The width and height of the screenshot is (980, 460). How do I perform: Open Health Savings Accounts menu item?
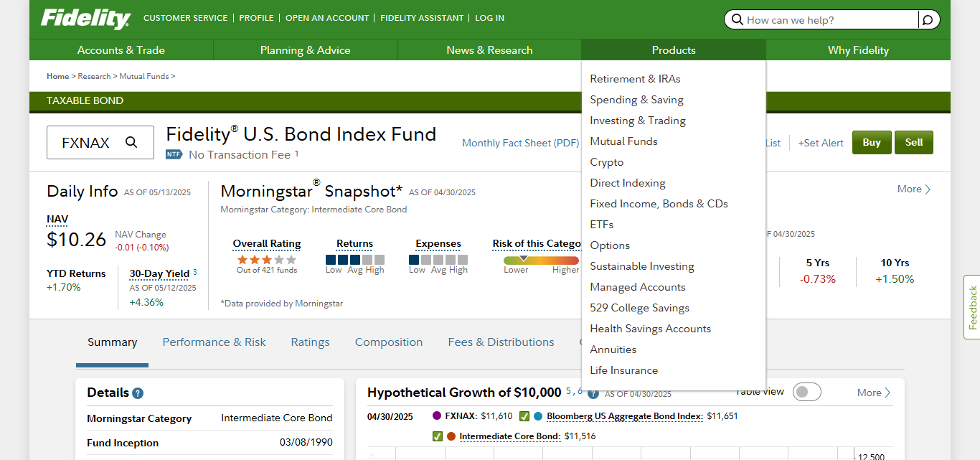click(x=651, y=329)
